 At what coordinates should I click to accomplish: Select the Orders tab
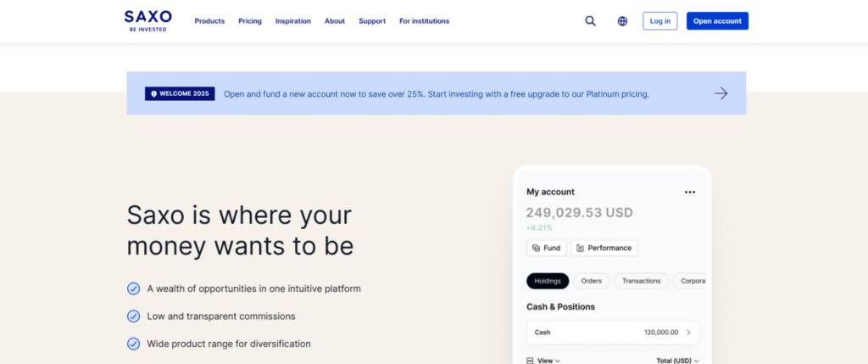click(591, 281)
